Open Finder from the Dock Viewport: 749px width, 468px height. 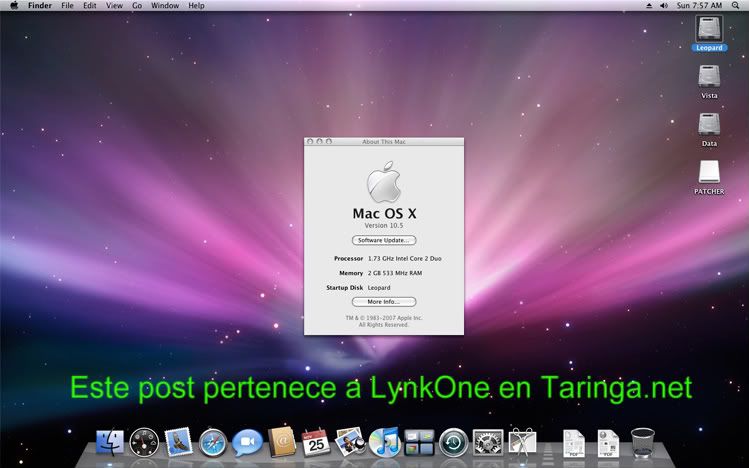[110, 442]
